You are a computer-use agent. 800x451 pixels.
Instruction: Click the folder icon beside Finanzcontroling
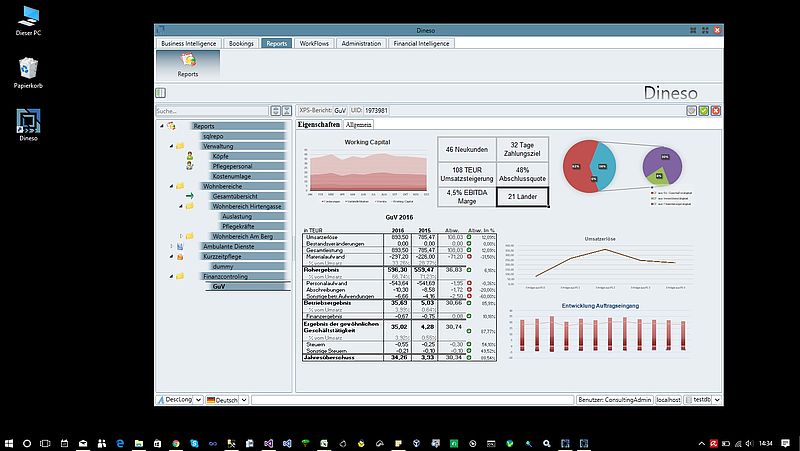[x=180, y=276]
